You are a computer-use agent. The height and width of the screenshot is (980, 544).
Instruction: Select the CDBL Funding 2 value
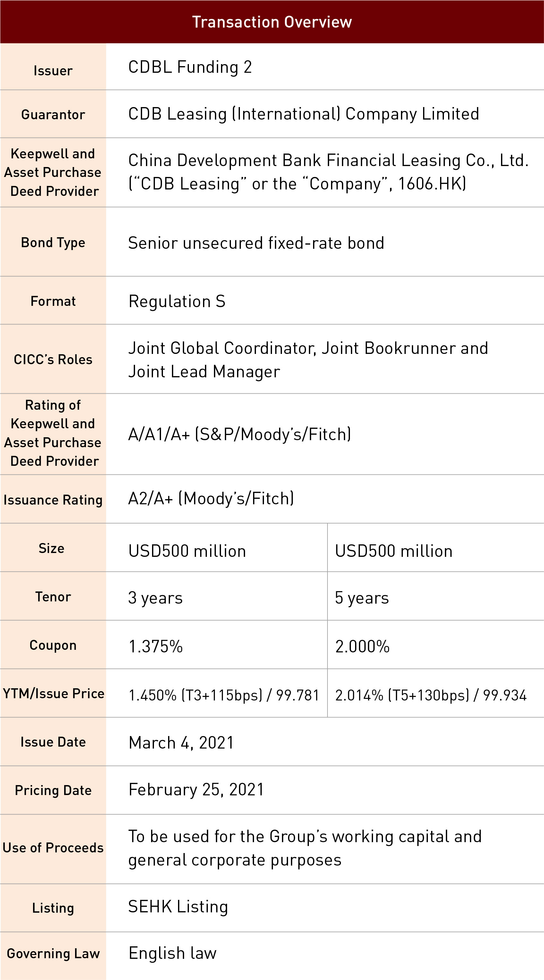[190, 67]
